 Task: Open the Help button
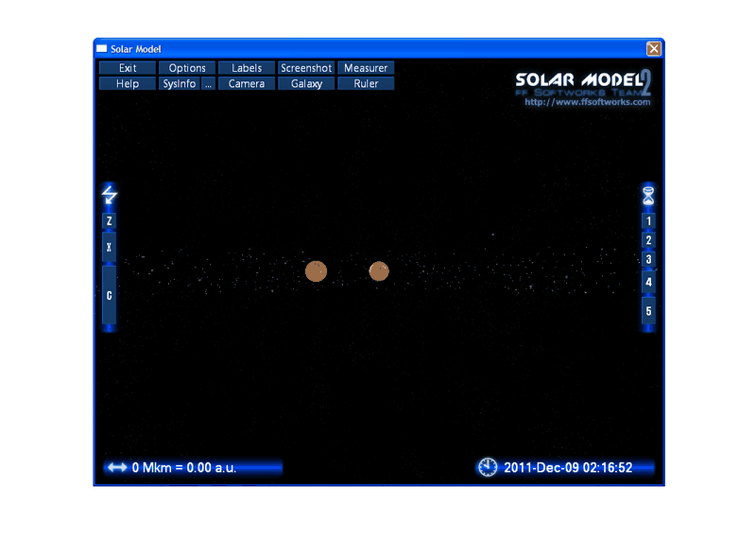(x=128, y=83)
